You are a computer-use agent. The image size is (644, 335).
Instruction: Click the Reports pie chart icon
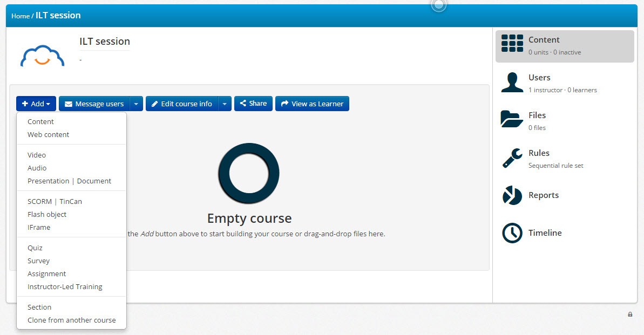click(512, 195)
